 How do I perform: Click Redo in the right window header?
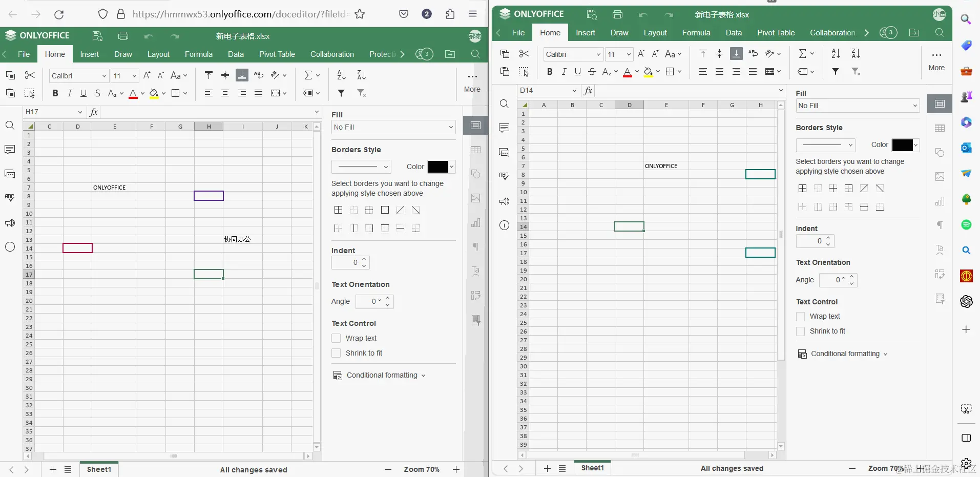tap(669, 15)
